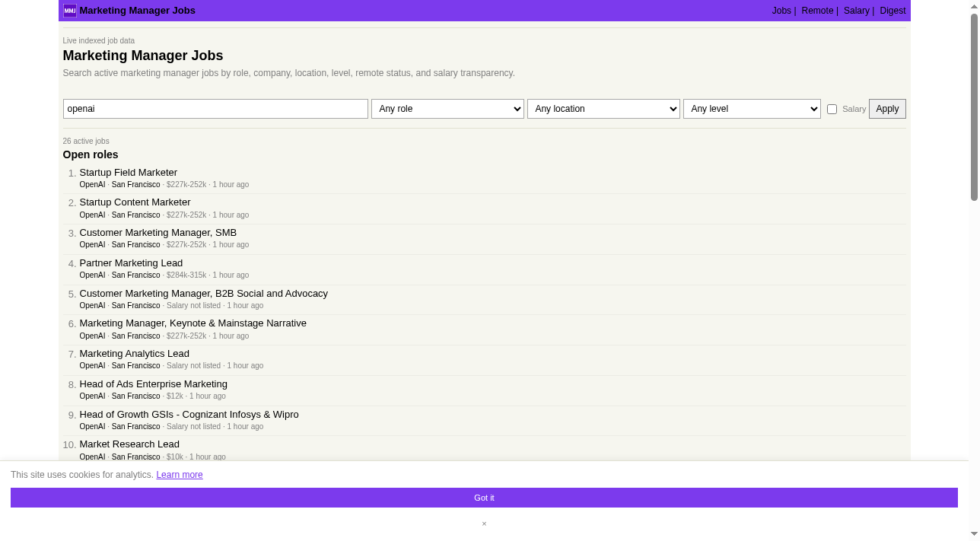Click the Got it cookie button
The height and width of the screenshot is (541, 980).
tap(484, 498)
